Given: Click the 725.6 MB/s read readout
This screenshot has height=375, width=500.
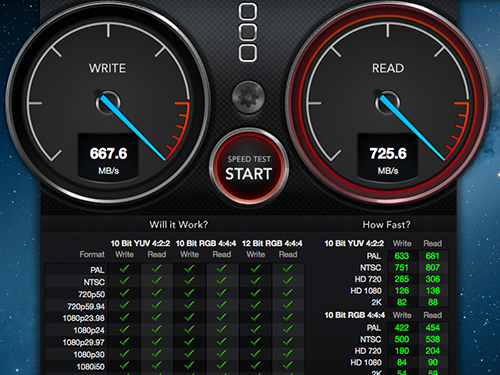Looking at the screenshot, I should 388,159.
